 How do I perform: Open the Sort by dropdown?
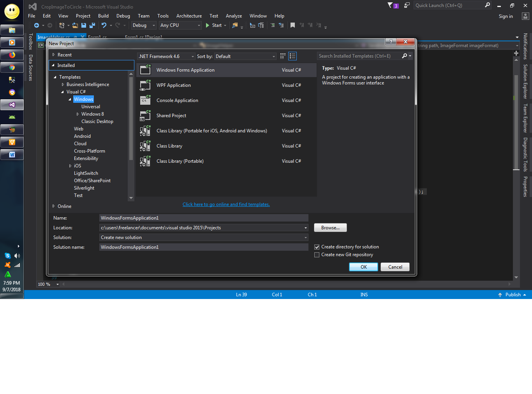(x=245, y=56)
